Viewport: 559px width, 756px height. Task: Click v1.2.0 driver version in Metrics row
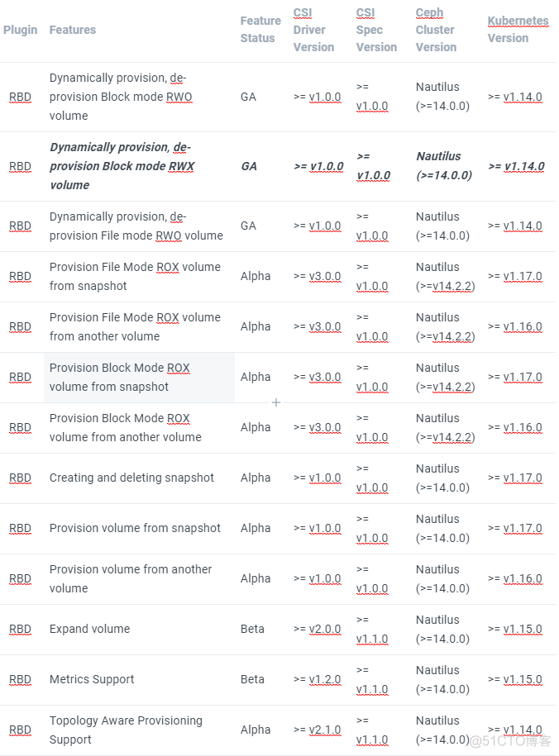tap(324, 679)
